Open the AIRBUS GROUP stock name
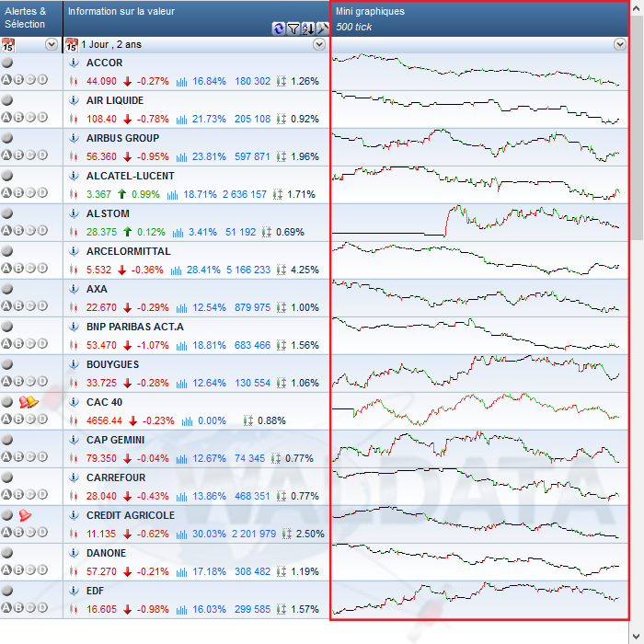 tap(122, 138)
